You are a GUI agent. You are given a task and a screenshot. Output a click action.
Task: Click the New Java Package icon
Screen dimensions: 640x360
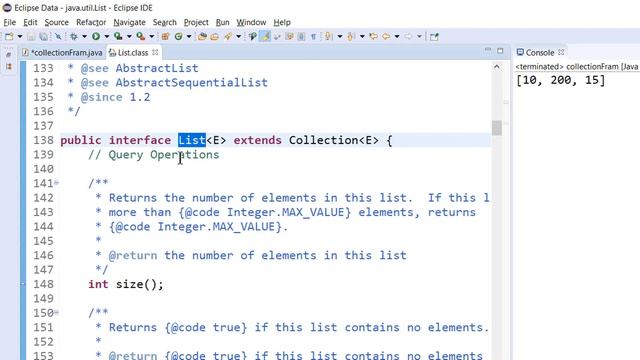tap(165, 36)
